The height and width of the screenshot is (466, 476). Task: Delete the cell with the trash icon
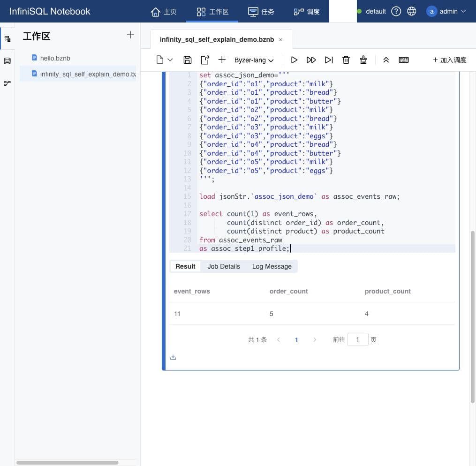[x=346, y=60]
